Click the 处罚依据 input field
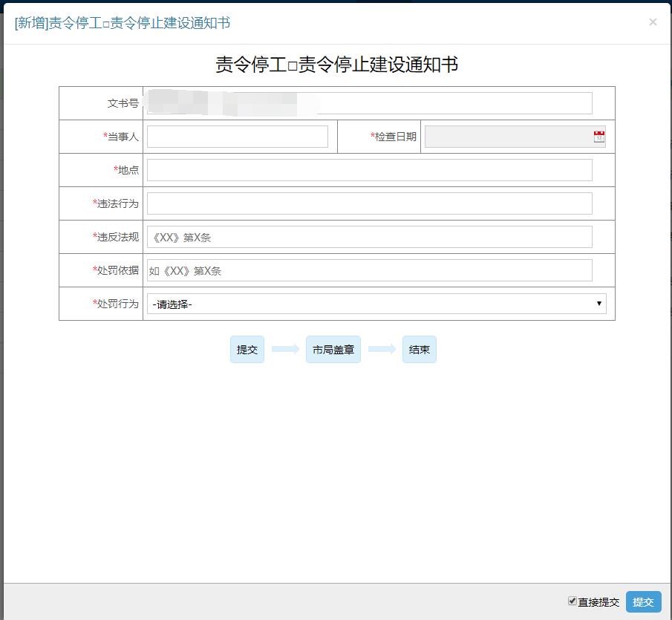This screenshot has height=620, width=672. pyautogui.click(x=369, y=270)
